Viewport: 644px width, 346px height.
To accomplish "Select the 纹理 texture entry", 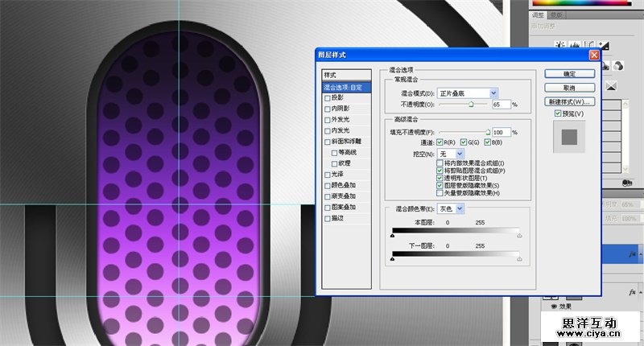I will [x=345, y=163].
